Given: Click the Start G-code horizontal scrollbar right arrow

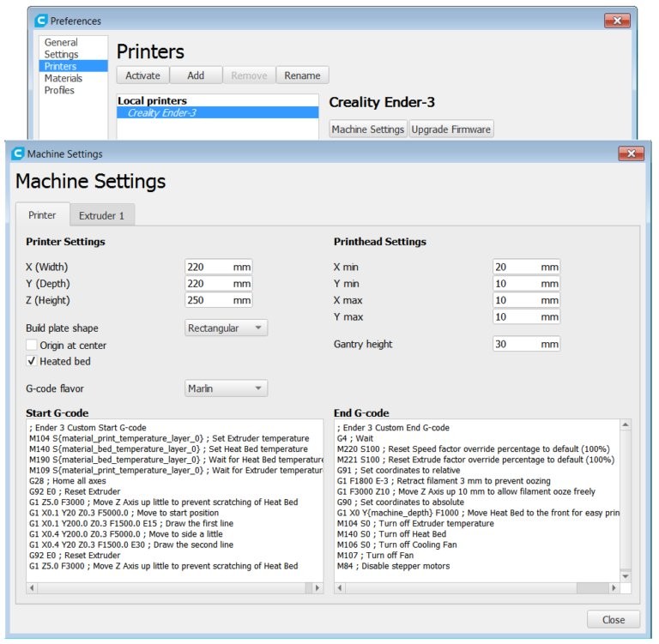Looking at the screenshot, I should [317, 588].
